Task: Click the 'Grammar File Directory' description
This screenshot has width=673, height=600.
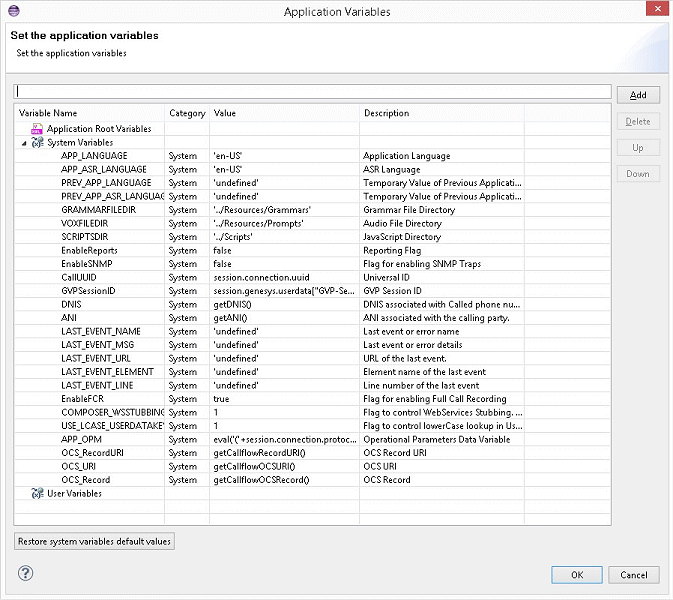Action: coord(409,210)
